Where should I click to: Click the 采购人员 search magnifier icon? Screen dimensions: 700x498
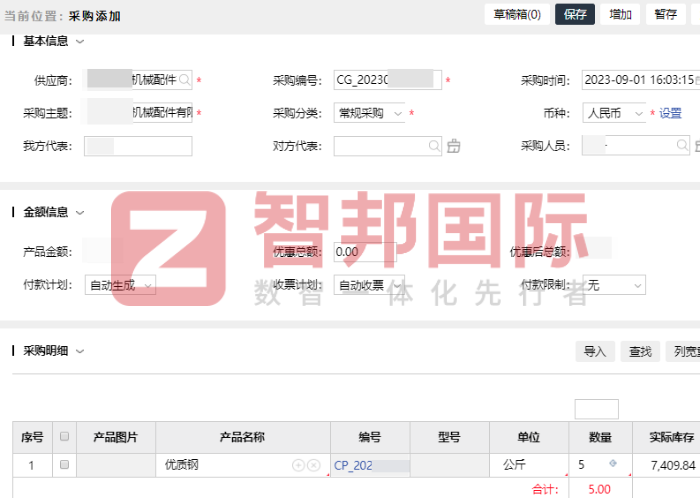point(682,145)
